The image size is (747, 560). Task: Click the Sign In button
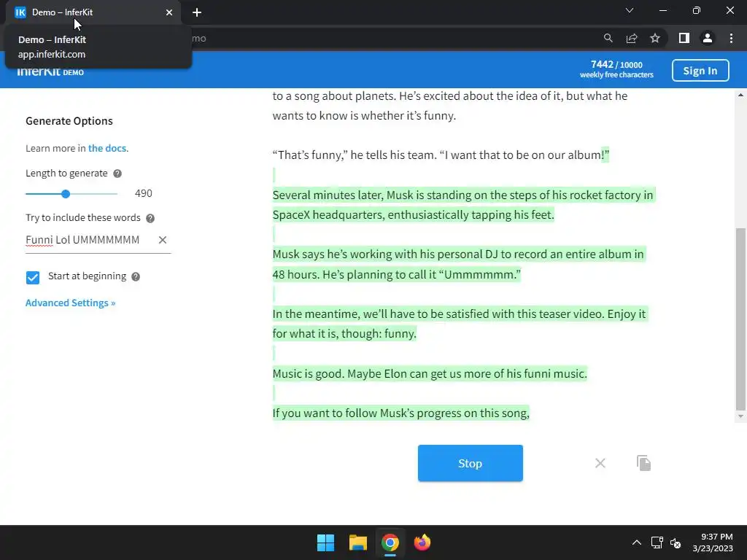click(700, 71)
